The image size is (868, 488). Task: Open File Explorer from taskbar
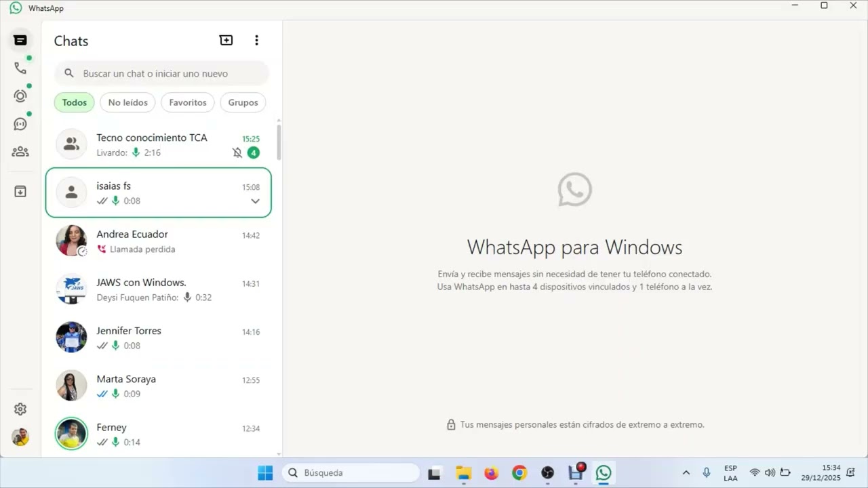click(x=463, y=473)
